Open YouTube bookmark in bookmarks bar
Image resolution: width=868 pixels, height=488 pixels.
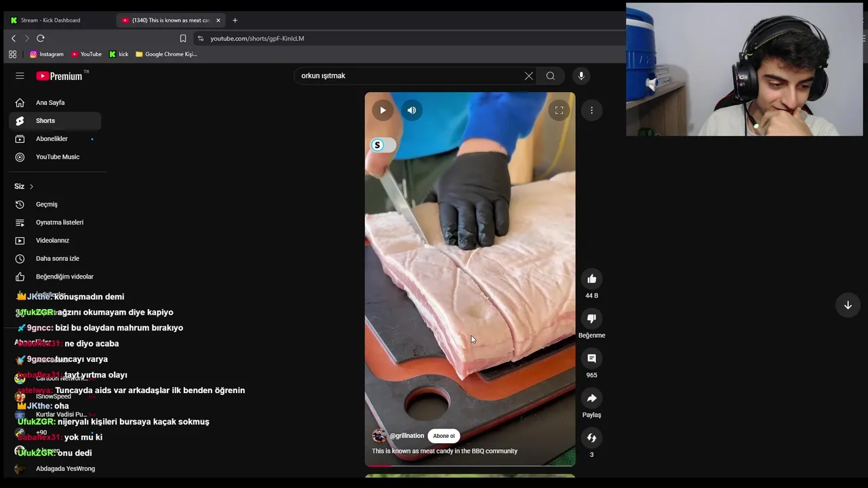[86, 54]
